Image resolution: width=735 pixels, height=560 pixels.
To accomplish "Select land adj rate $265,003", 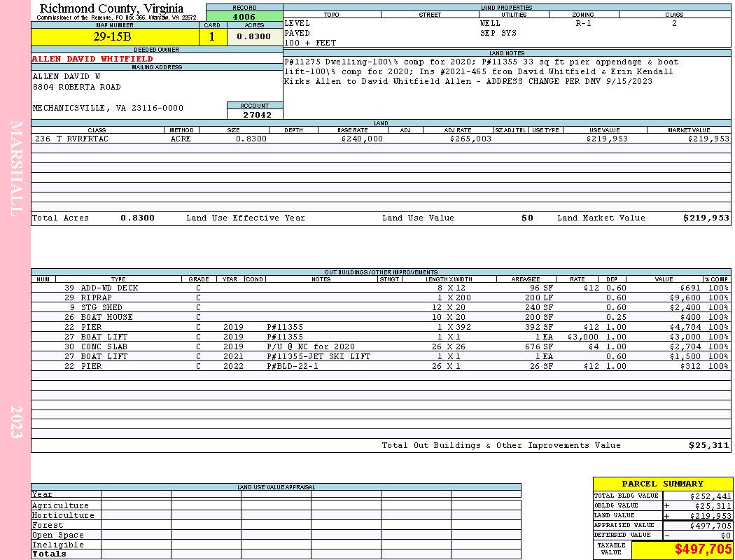I will 470,139.
